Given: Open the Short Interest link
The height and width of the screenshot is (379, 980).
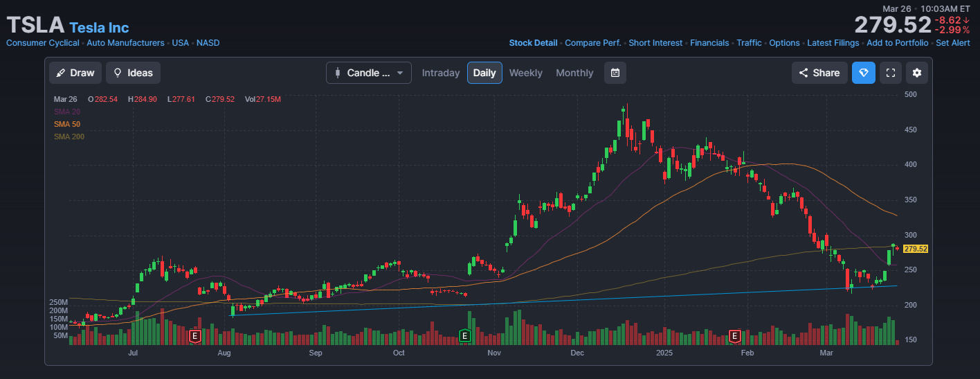Looking at the screenshot, I should [x=655, y=43].
